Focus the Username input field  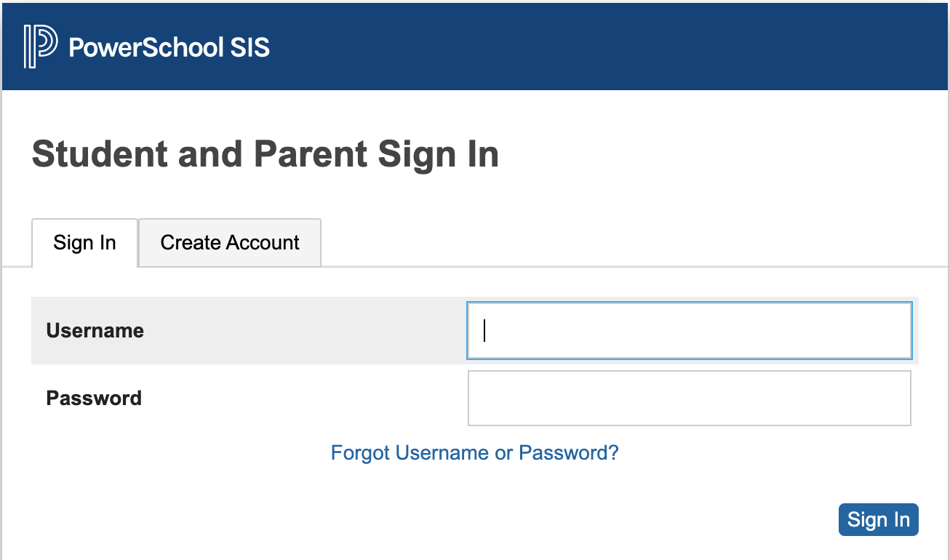point(689,331)
